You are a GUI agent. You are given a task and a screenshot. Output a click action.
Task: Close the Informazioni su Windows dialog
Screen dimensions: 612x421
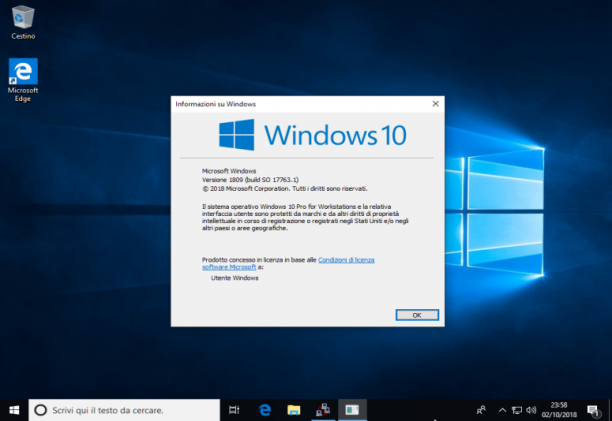(x=435, y=104)
